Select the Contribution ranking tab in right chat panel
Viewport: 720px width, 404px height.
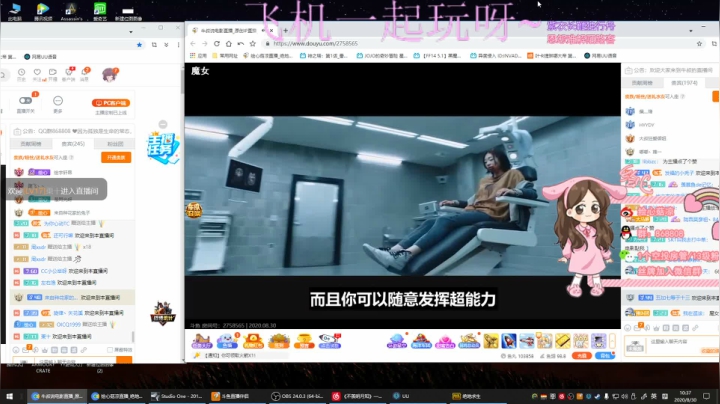click(642, 83)
